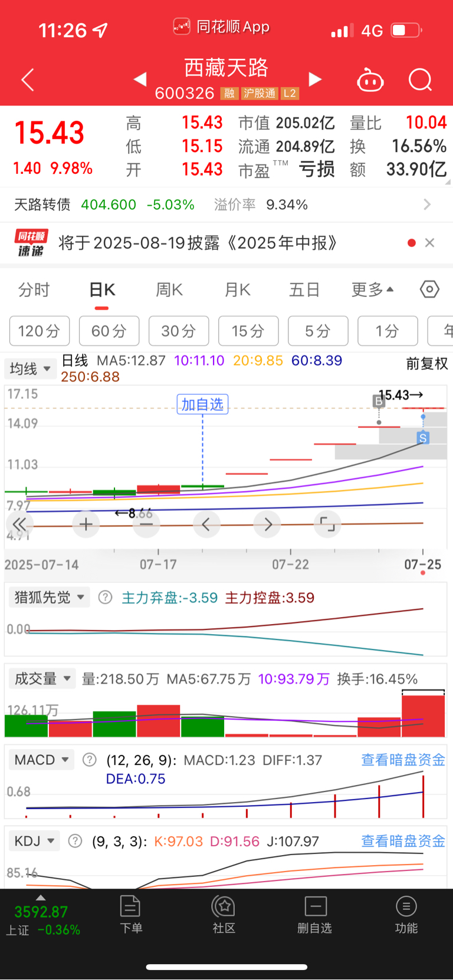Open 均线 indicator dropdown
453x980 pixels.
pyautogui.click(x=30, y=369)
